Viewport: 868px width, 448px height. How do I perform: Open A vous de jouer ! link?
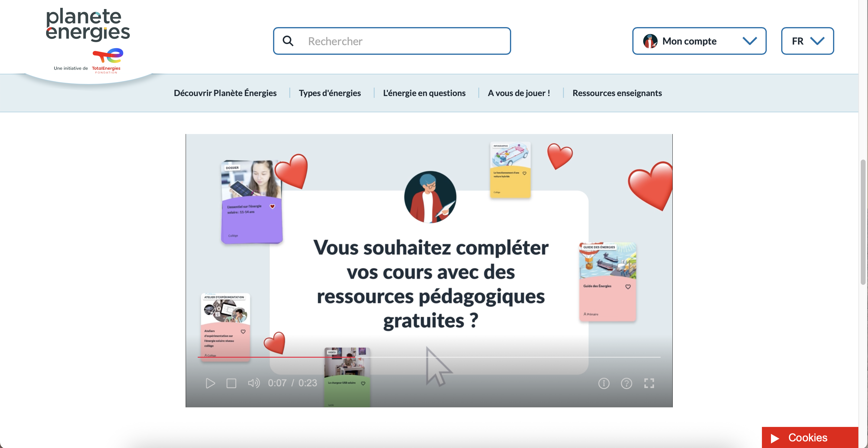519,93
